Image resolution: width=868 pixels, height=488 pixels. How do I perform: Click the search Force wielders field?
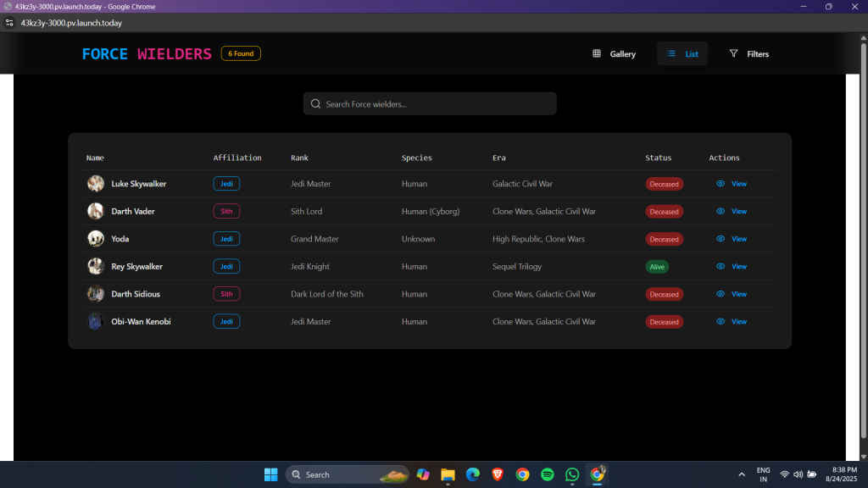(x=437, y=104)
